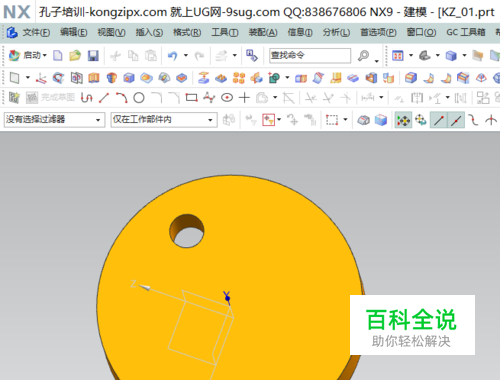Click the Datum CSYS icon in feature toolbar
Screen dimensions: 500x380
[41, 78]
